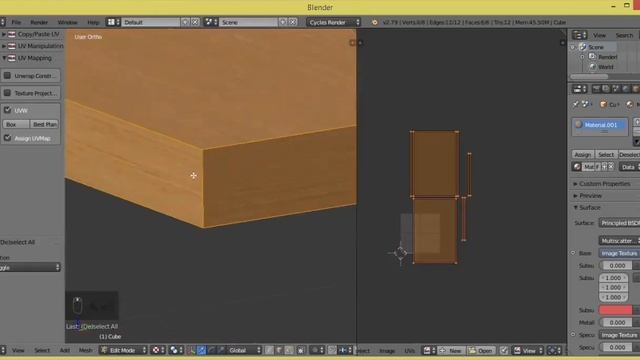Click the Assign material button
640x360 pixels.
pyautogui.click(x=582, y=155)
